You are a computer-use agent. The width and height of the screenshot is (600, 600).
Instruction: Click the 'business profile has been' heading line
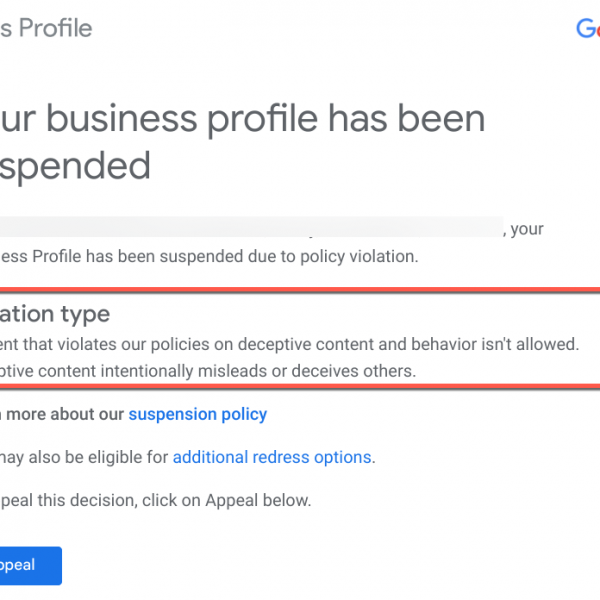click(242, 120)
